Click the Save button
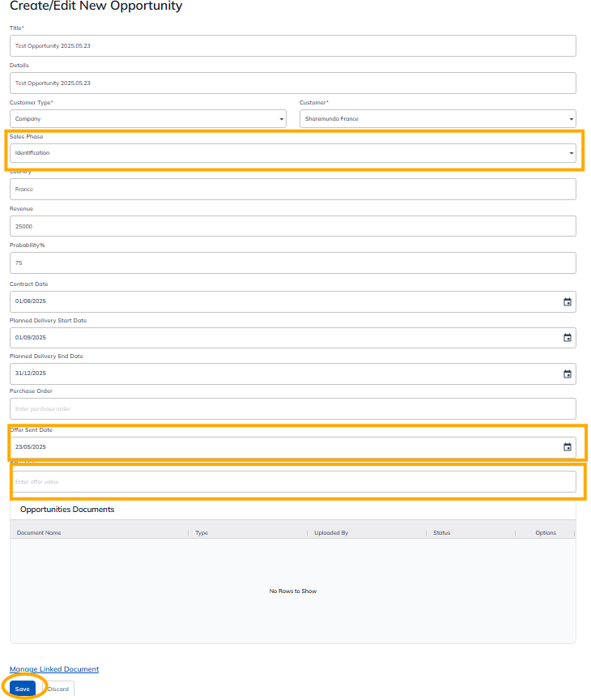Screen dimensions: 591x700 click(23, 689)
